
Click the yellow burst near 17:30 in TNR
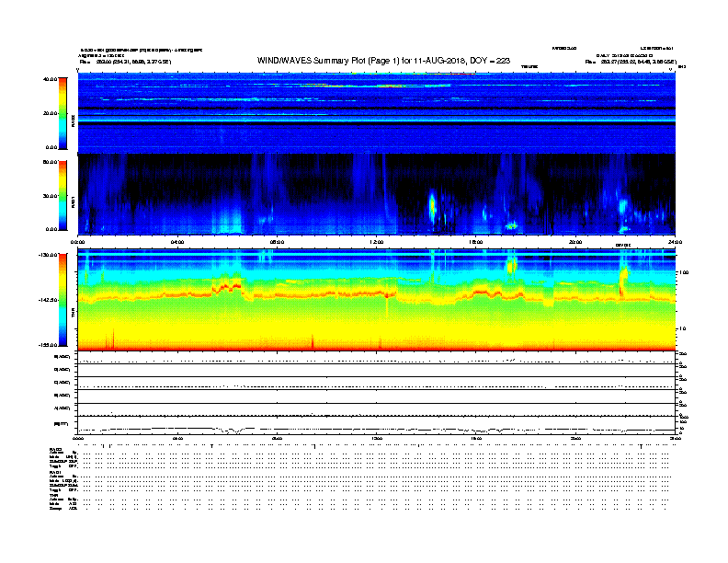tap(512, 266)
